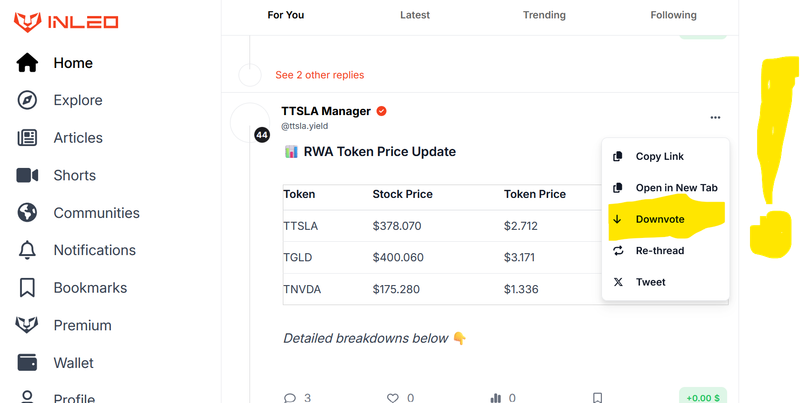Select Downvote from the post menu
The height and width of the screenshot is (403, 800).
tap(659, 219)
